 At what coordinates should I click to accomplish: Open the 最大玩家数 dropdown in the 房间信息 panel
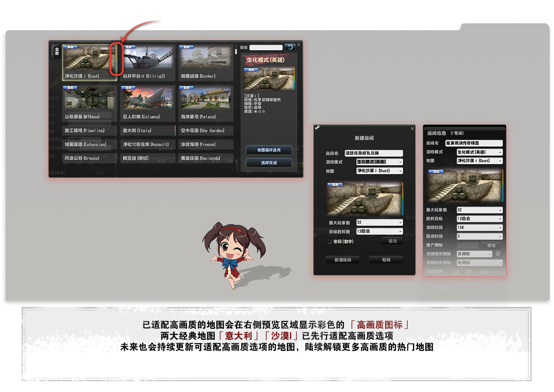[x=480, y=210]
